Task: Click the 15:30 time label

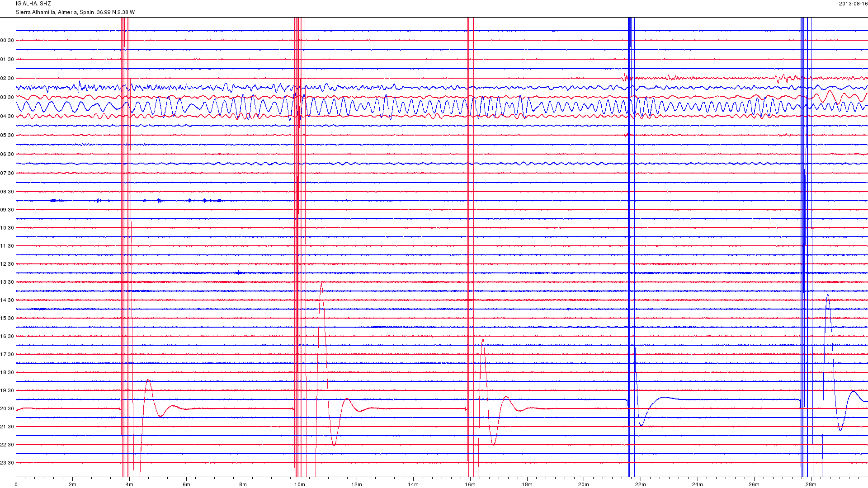Action: (x=7, y=318)
